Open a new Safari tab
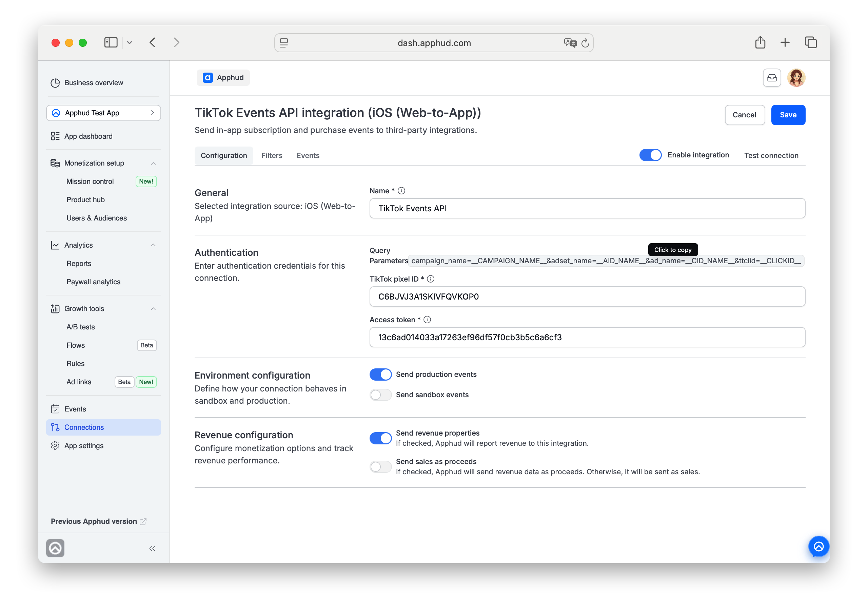Screen dimensions: 868x614 785,42
